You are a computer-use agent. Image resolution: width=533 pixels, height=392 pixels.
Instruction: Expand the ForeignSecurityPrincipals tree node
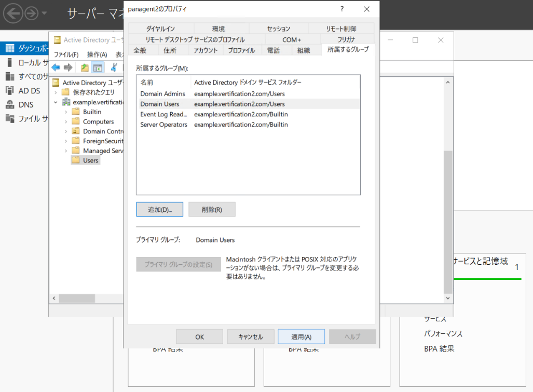66,141
